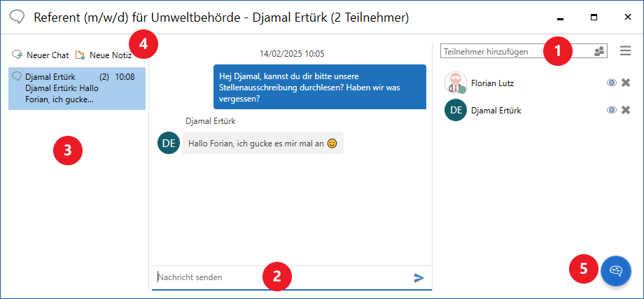Toggle visibility eye for Florian Lutz
This screenshot has width=644, height=299.
pyautogui.click(x=611, y=83)
